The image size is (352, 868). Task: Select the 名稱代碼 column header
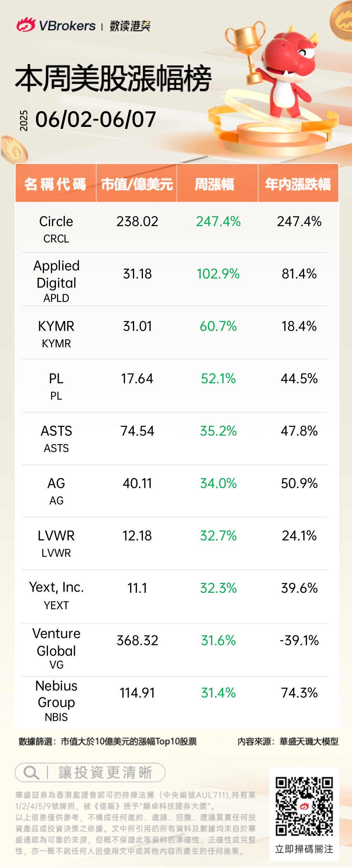55,184
